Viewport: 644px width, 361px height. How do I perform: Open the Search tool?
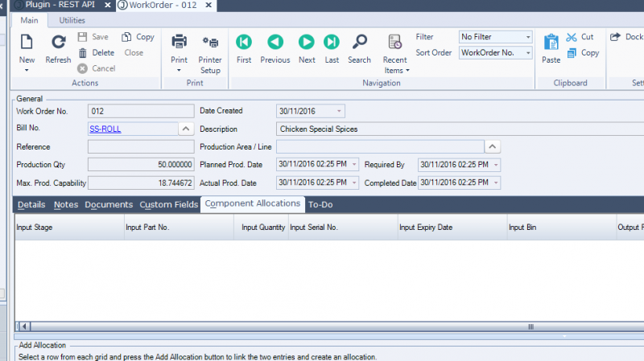359,42
